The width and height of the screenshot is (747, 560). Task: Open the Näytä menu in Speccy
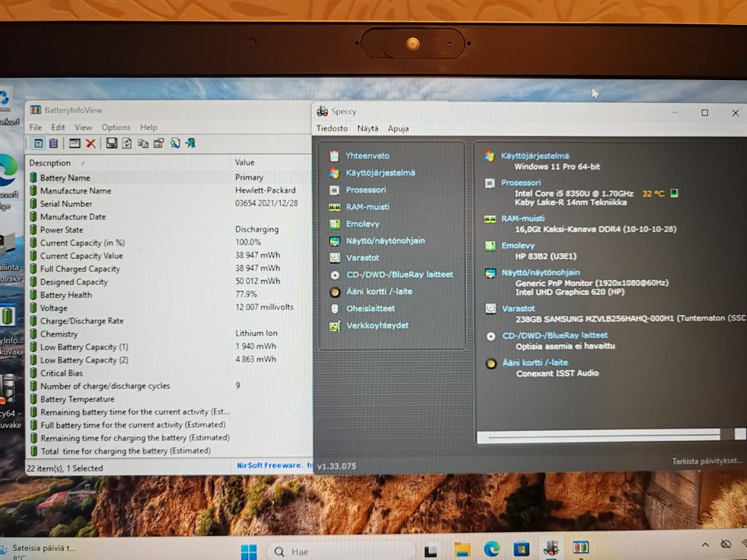pos(368,128)
